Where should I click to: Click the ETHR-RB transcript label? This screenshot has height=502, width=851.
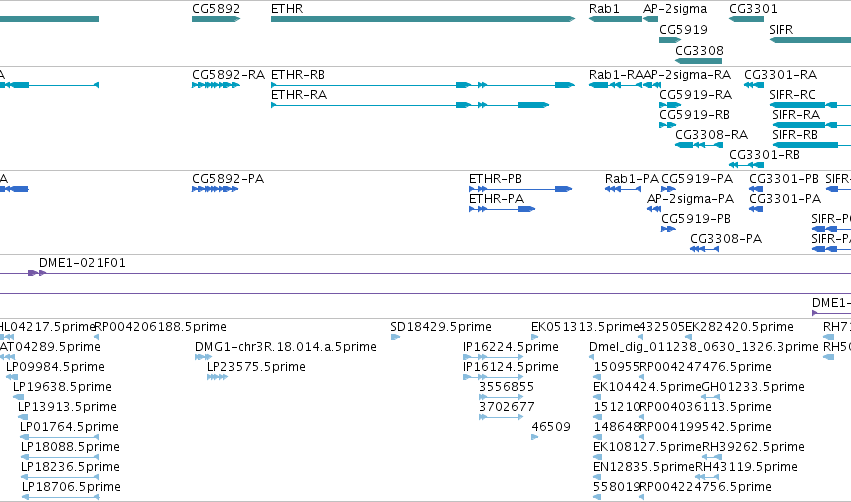click(x=298, y=74)
